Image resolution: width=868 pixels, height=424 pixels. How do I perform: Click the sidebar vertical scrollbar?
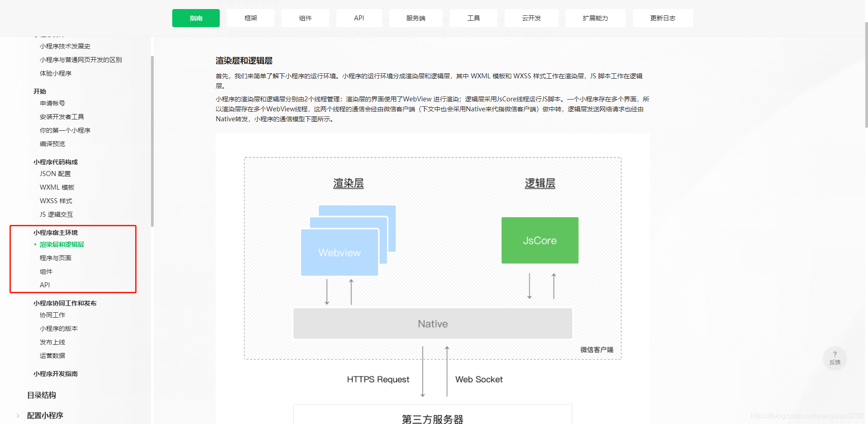click(152, 141)
